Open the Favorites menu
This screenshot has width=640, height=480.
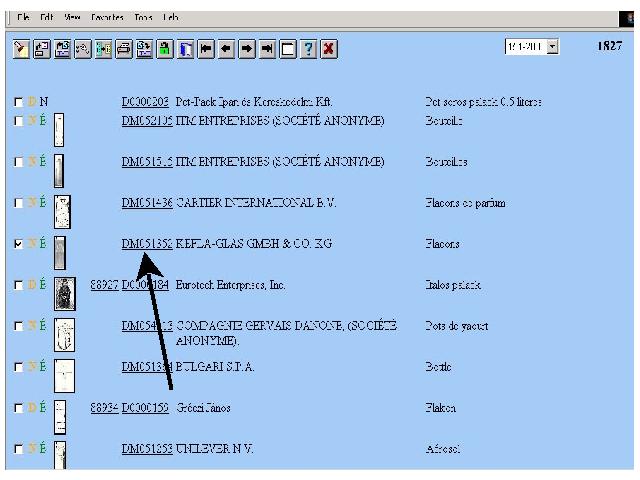coord(107,17)
